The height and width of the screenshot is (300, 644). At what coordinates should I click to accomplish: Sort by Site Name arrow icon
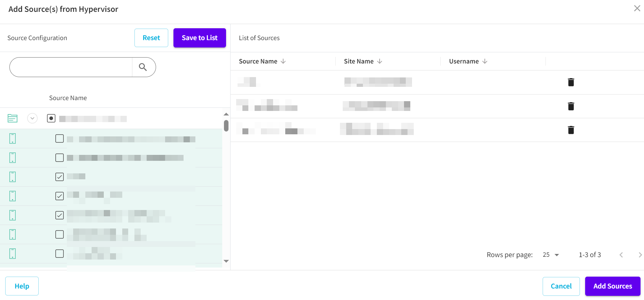pyautogui.click(x=380, y=61)
